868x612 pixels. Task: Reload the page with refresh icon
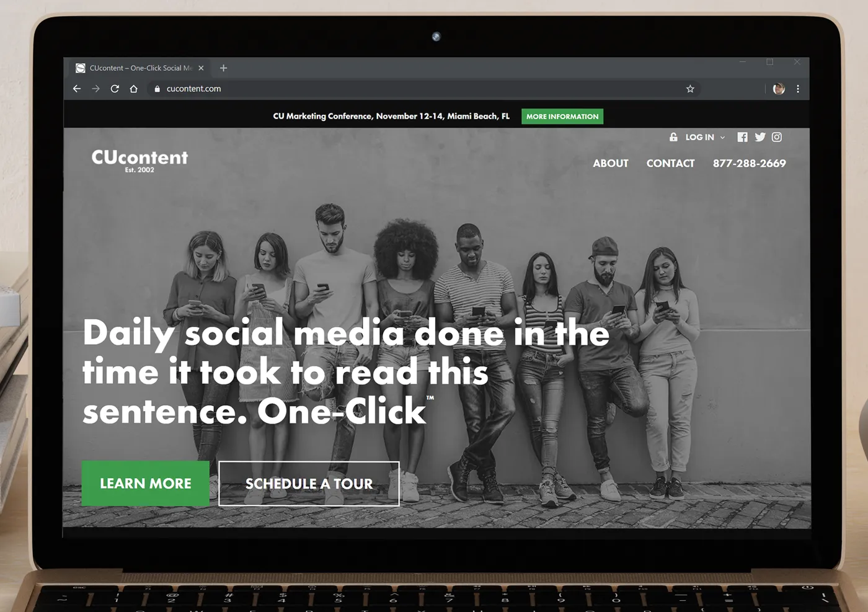click(115, 89)
